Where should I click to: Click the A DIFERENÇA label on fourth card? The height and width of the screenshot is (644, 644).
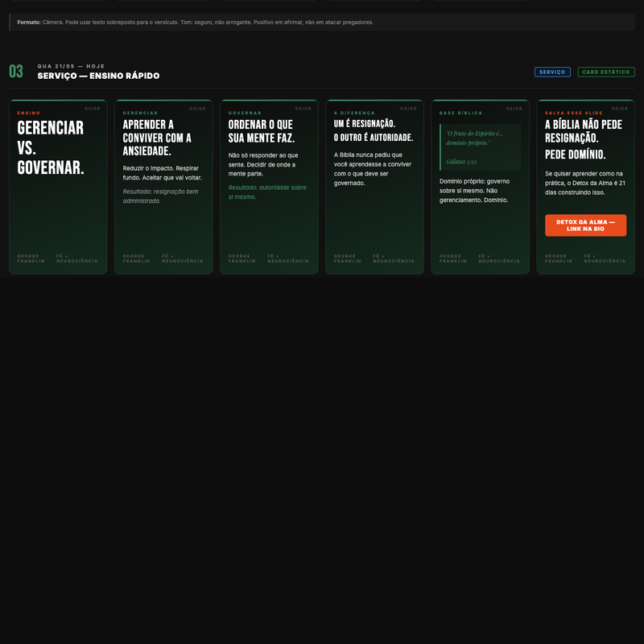pyautogui.click(x=354, y=113)
